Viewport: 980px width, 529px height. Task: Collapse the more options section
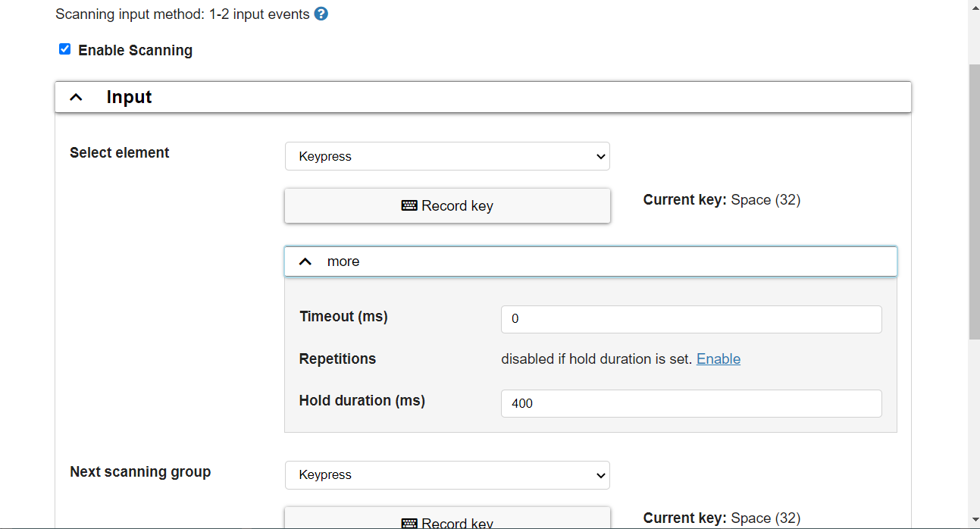point(590,261)
